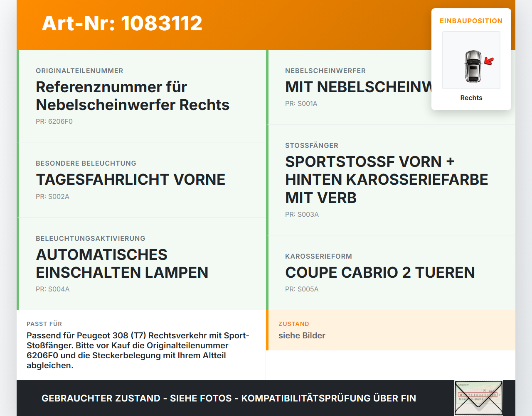Image resolution: width=532 pixels, height=416 pixels.
Task: Select 'TAGESFAHRLICHT VORNE' value
Action: click(131, 180)
